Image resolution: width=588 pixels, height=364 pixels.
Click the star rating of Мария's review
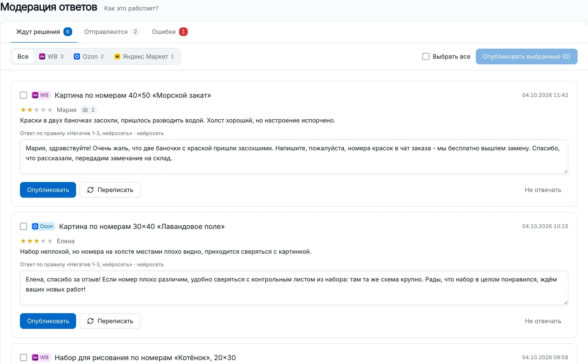(x=36, y=110)
